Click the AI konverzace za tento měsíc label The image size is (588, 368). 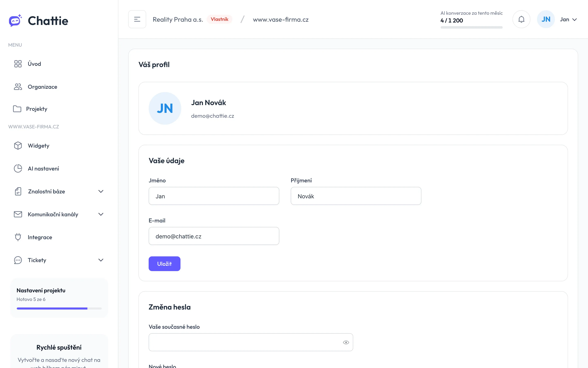(x=471, y=13)
